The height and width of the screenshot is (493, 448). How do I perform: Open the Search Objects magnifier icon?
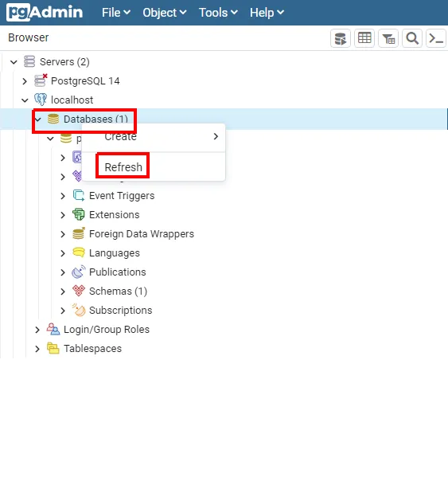[x=412, y=38]
